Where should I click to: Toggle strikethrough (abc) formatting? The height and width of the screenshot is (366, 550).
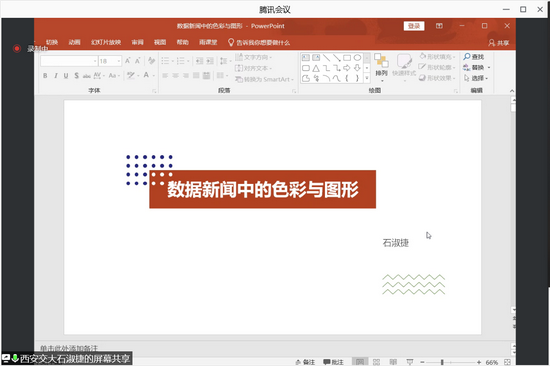87,75
